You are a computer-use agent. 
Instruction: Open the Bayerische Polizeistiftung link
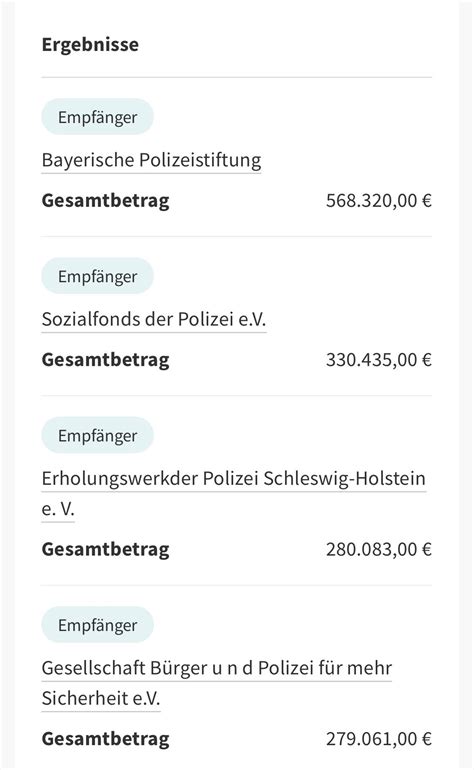151,161
